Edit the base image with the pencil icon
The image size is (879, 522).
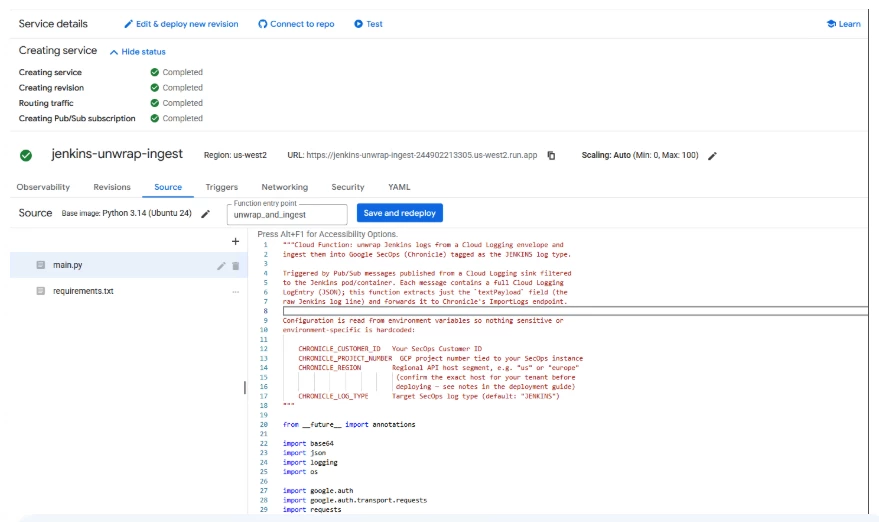(206, 214)
